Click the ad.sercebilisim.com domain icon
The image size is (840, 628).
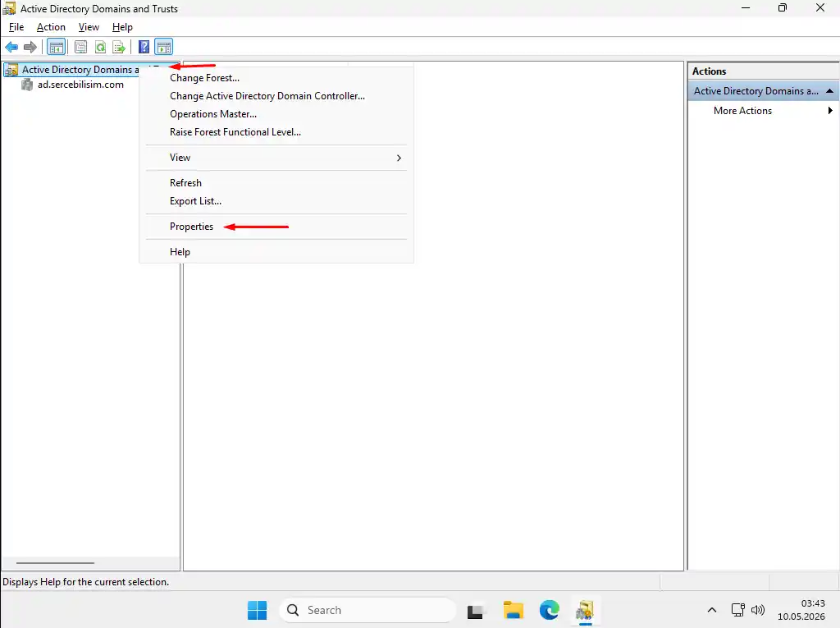point(27,85)
